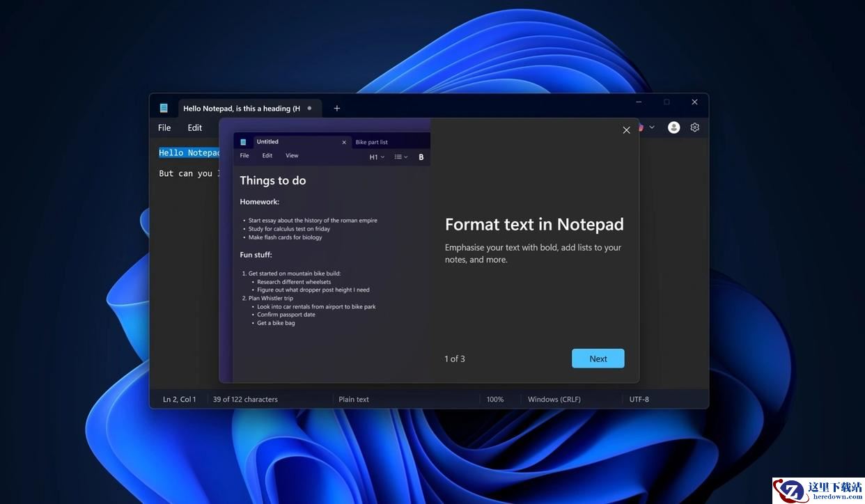The width and height of the screenshot is (865, 504).
Task: Close the Notepad window
Action: click(694, 102)
